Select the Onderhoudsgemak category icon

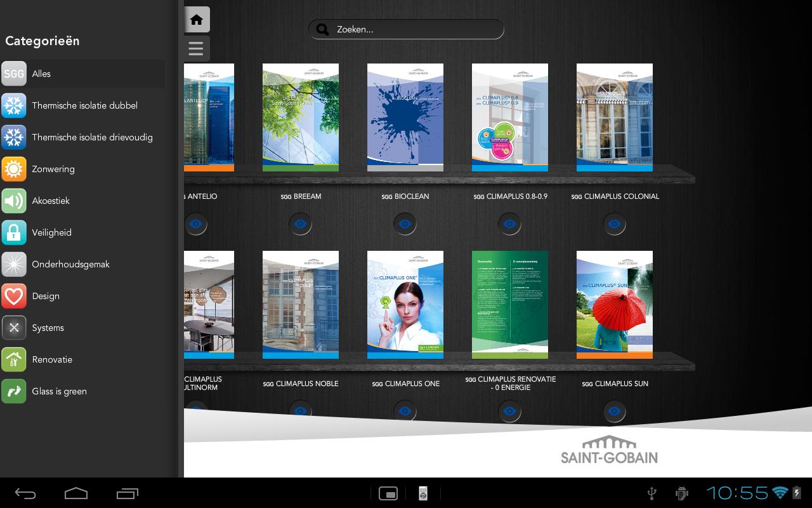[x=14, y=264]
